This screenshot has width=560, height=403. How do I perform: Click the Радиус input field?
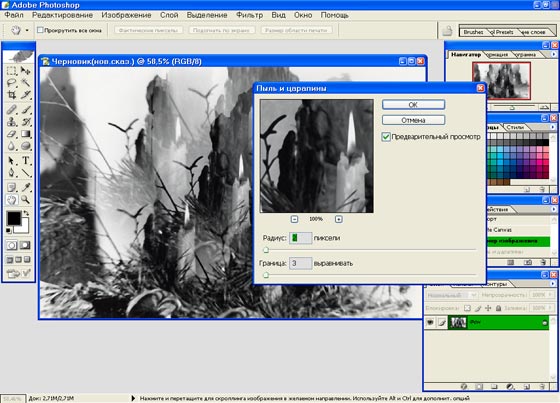tap(300, 238)
